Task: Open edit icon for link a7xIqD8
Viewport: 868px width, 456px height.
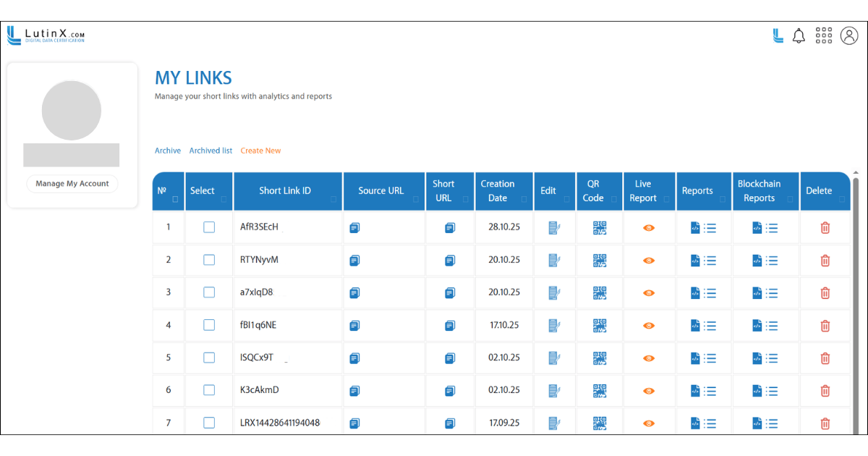Action: point(554,292)
